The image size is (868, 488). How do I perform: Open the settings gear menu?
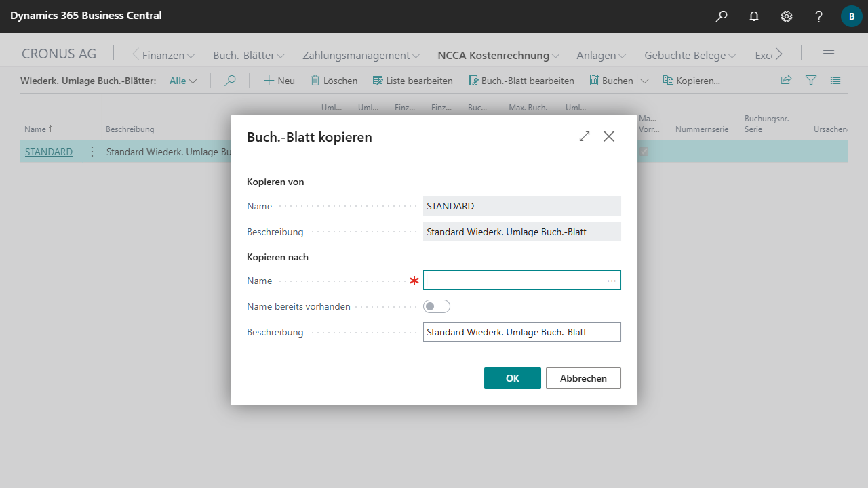(x=787, y=16)
